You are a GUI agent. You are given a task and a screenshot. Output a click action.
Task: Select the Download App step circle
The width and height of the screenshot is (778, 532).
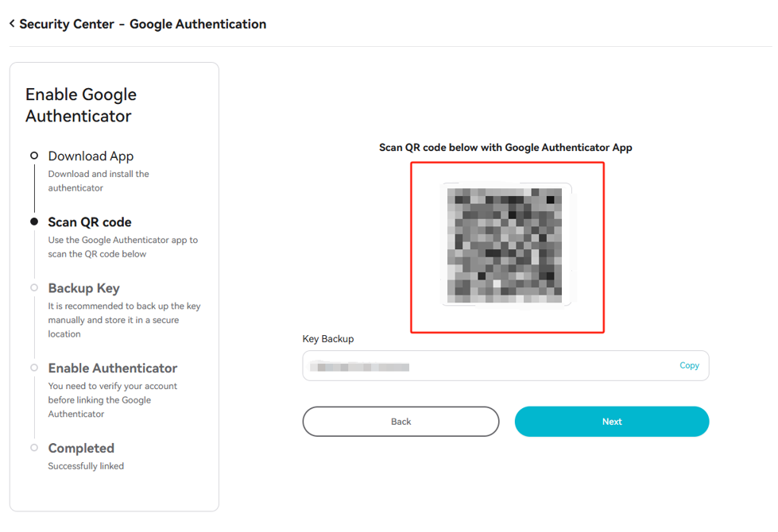[x=34, y=156]
